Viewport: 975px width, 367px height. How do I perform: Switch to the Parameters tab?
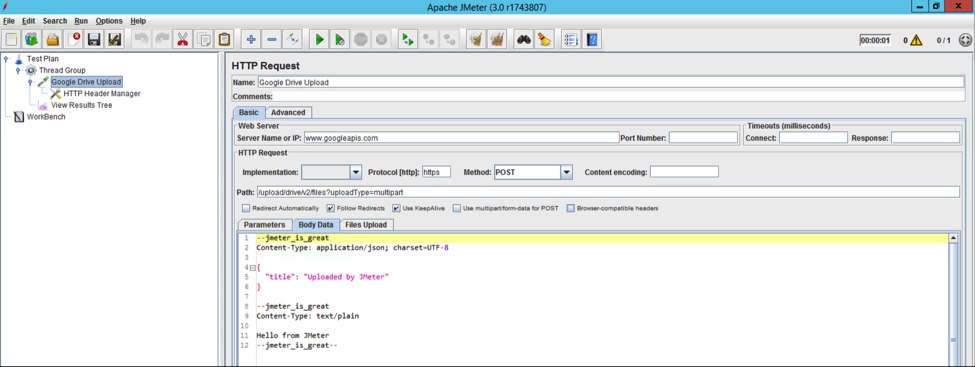pos(264,225)
